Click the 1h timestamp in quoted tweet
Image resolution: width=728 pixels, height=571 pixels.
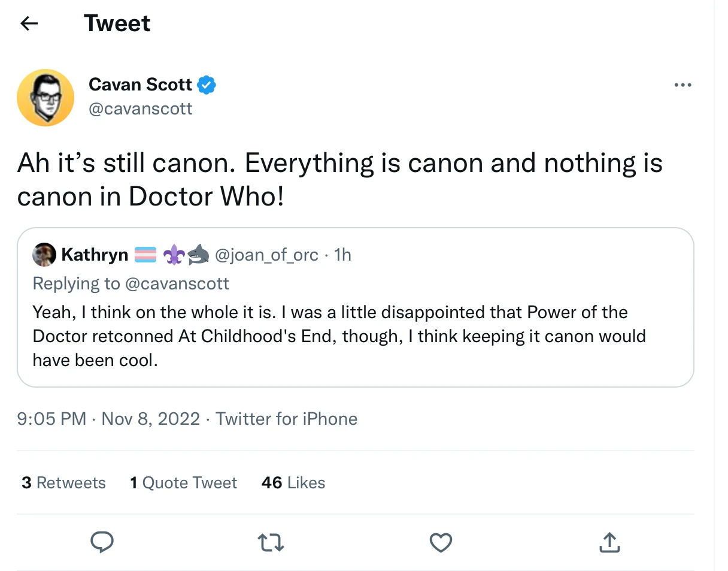[x=342, y=255]
